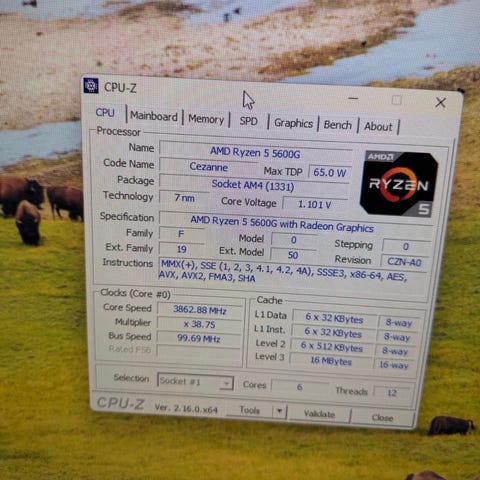480x480 pixels.
Task: Go to the Graphics tab
Action: point(293,123)
